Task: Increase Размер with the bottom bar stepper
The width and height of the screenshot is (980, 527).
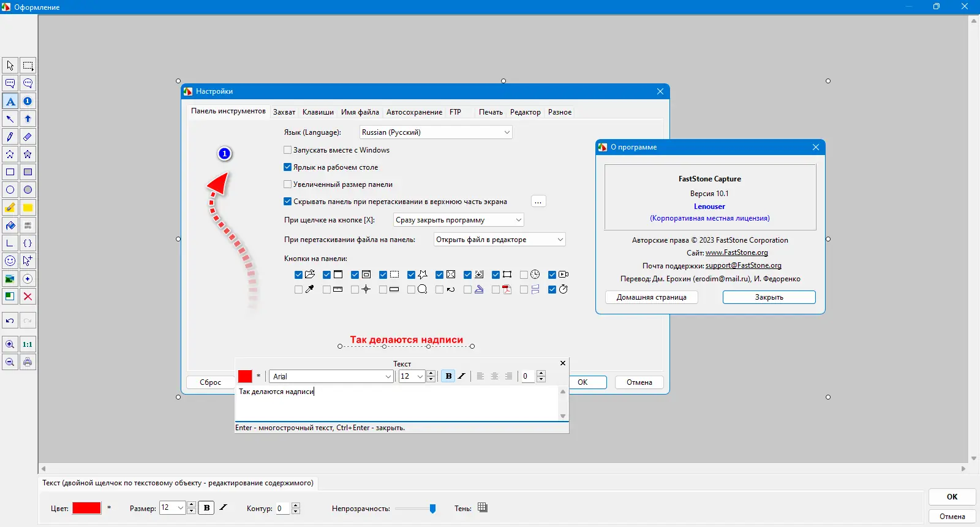Action: [x=192, y=505]
